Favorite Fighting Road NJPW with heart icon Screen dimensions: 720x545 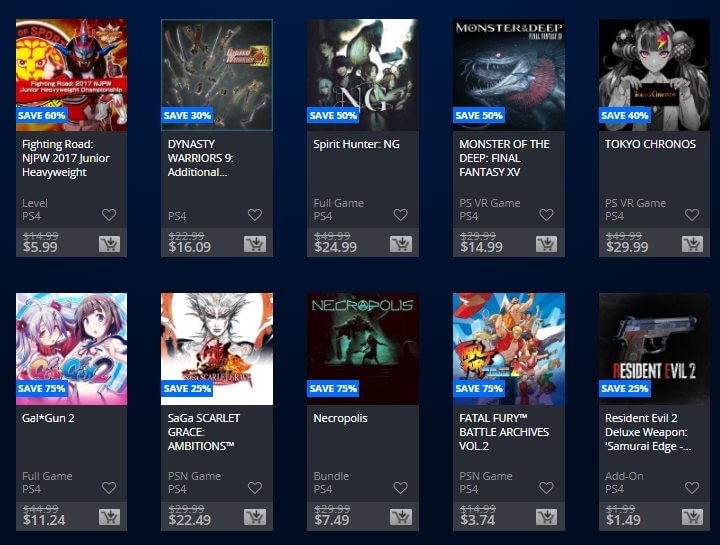[x=109, y=214]
